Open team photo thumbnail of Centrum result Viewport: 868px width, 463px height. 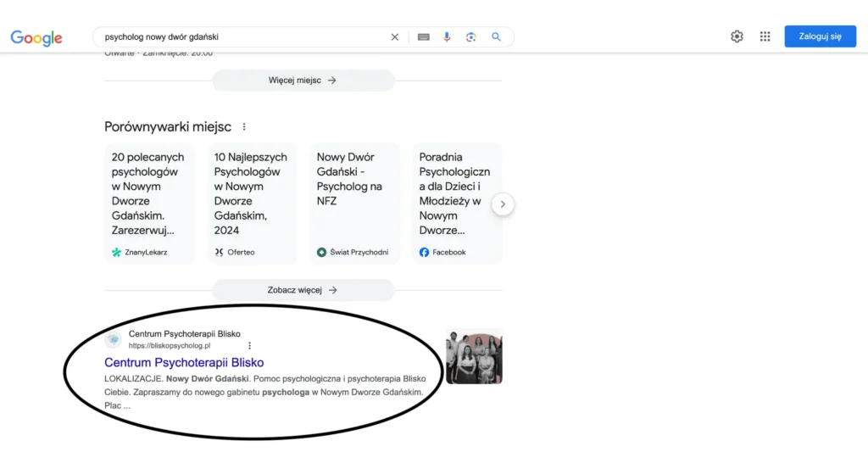(x=475, y=356)
